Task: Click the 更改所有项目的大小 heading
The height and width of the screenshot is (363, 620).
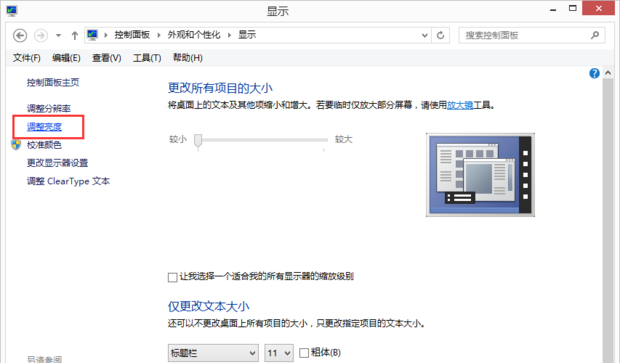Action: [220, 88]
